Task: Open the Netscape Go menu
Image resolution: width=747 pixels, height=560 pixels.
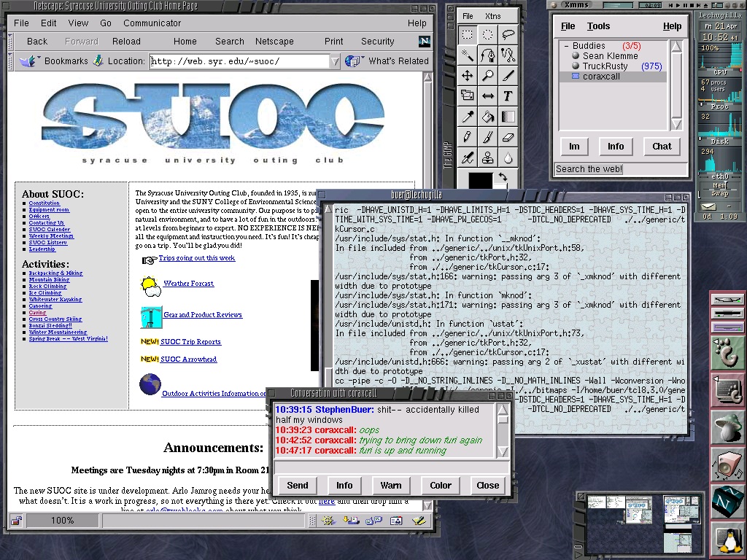Action: [106, 23]
